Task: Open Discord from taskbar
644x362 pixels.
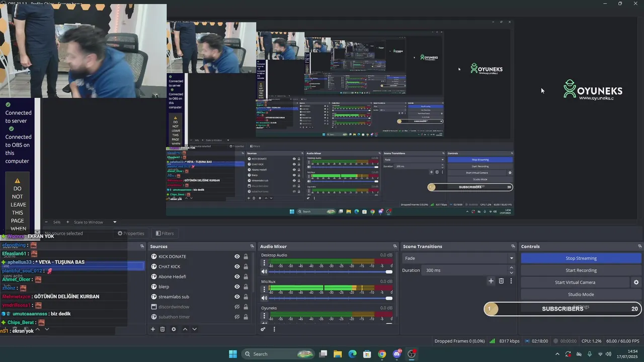Action: click(x=397, y=354)
